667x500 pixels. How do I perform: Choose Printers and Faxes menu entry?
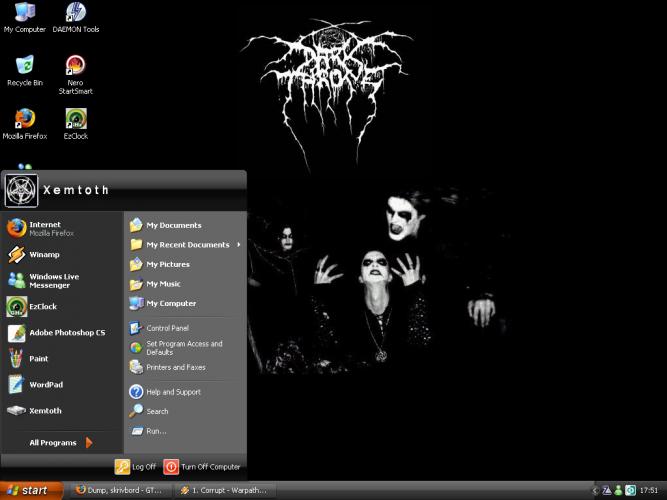175,367
